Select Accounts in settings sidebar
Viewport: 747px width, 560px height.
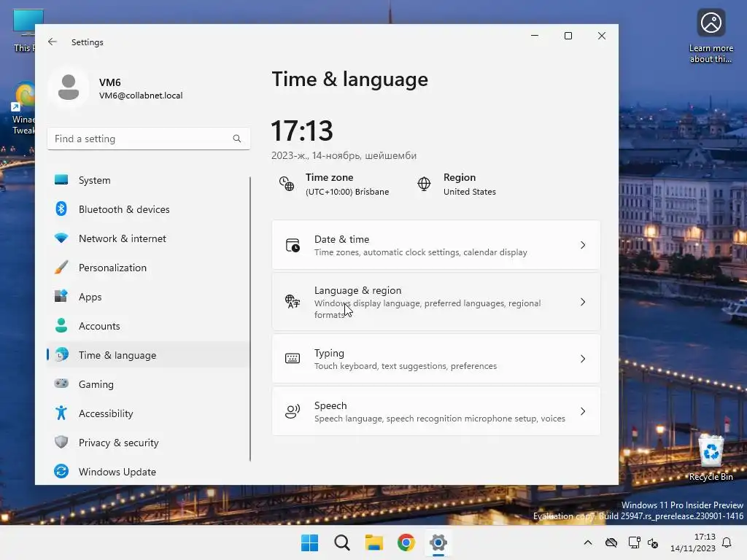coord(148,326)
